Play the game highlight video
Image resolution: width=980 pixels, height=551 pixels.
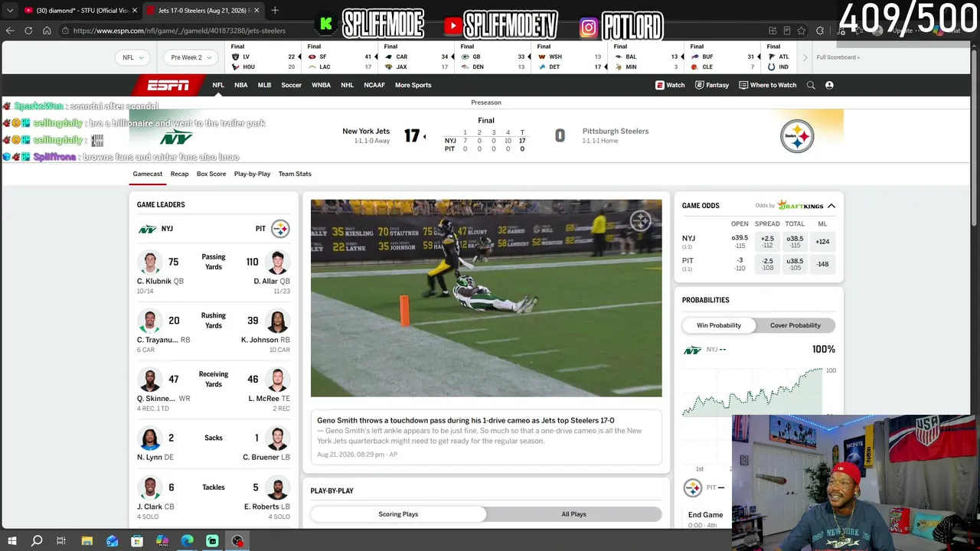(486, 298)
